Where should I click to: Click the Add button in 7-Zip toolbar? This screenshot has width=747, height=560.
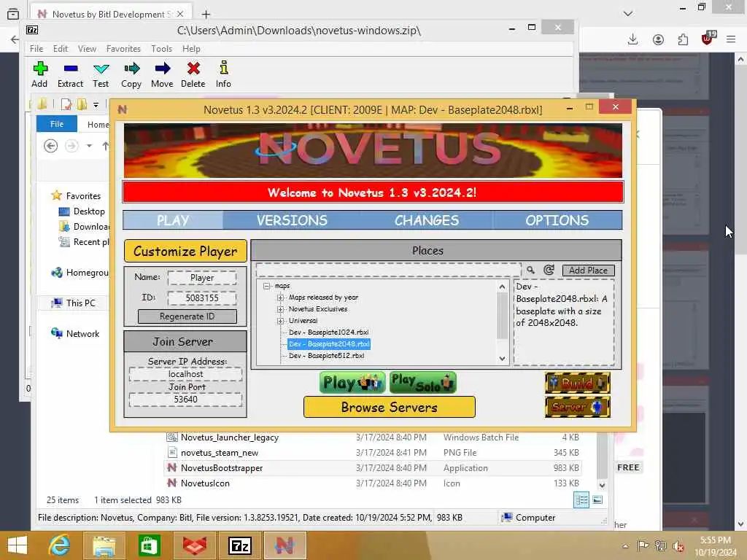[x=39, y=74]
